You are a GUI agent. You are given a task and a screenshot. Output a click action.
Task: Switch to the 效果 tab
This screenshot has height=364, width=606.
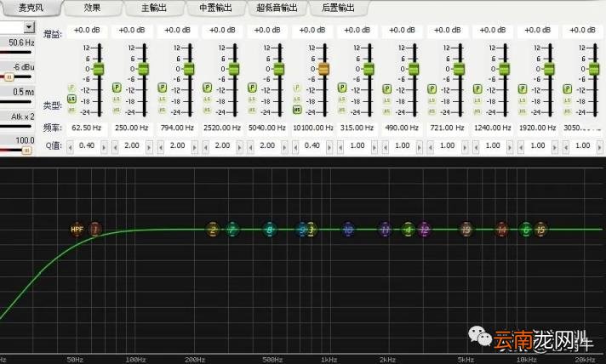pyautogui.click(x=93, y=8)
